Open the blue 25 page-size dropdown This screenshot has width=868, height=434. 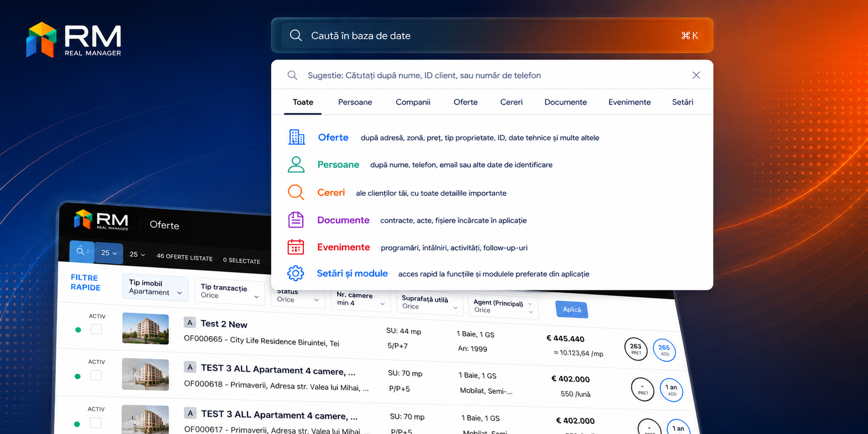click(109, 253)
